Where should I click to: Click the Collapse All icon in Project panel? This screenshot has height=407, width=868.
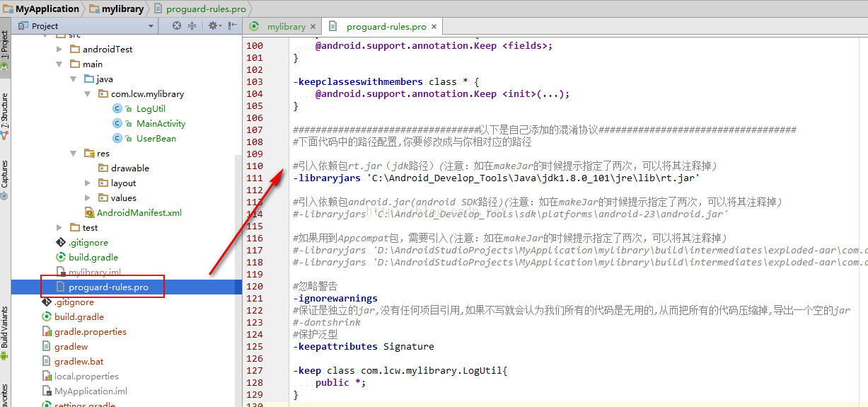(x=192, y=25)
